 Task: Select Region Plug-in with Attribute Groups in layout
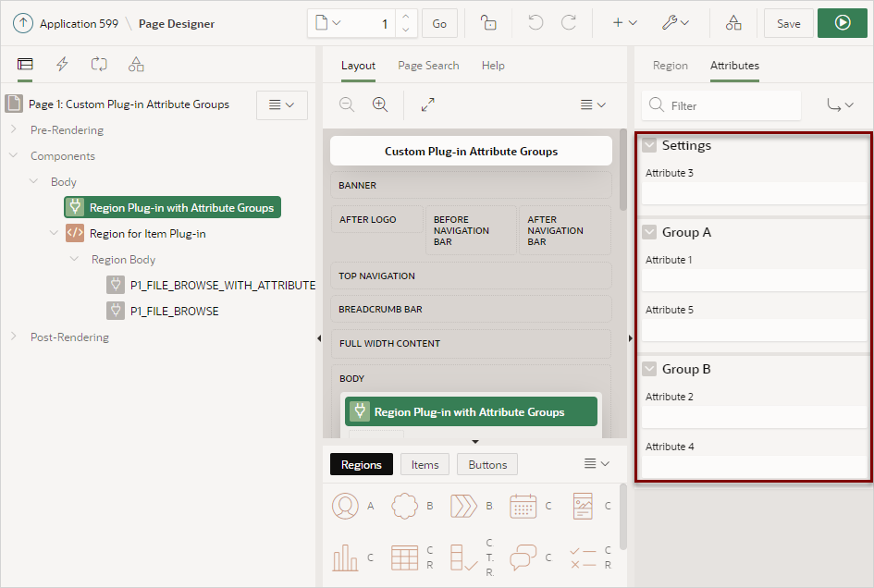pos(471,412)
